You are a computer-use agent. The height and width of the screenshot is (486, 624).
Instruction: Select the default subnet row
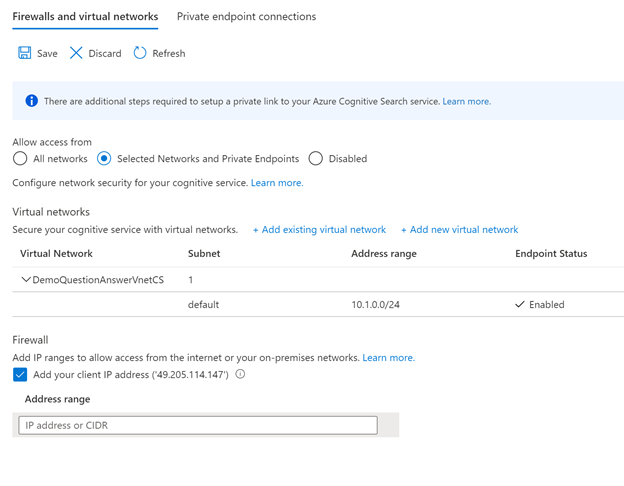203,304
